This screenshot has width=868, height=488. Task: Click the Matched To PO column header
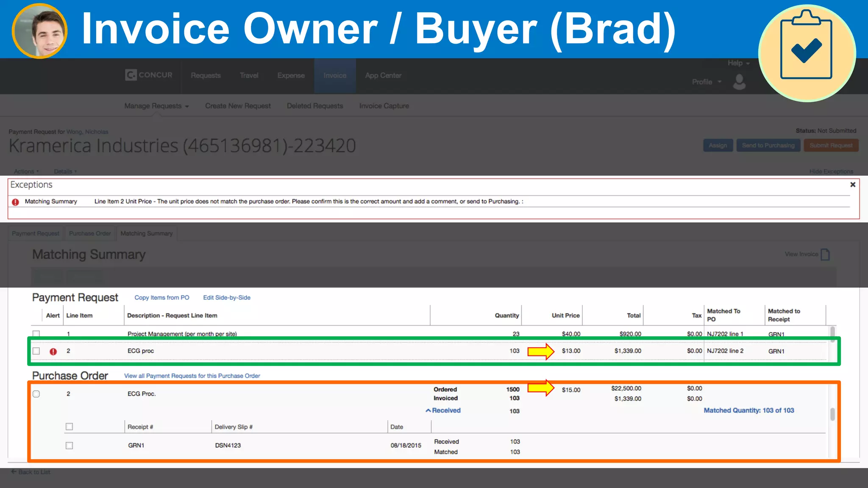click(x=723, y=315)
